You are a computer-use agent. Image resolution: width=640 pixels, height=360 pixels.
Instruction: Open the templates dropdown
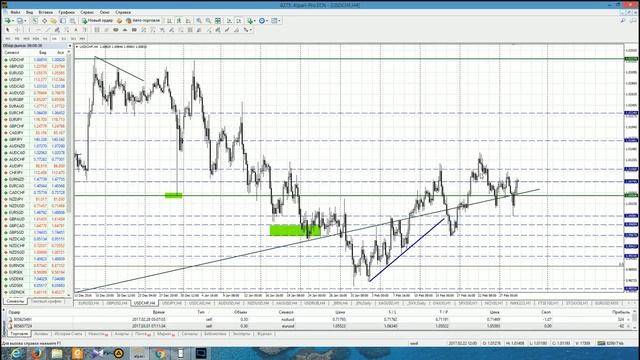click(x=276, y=20)
